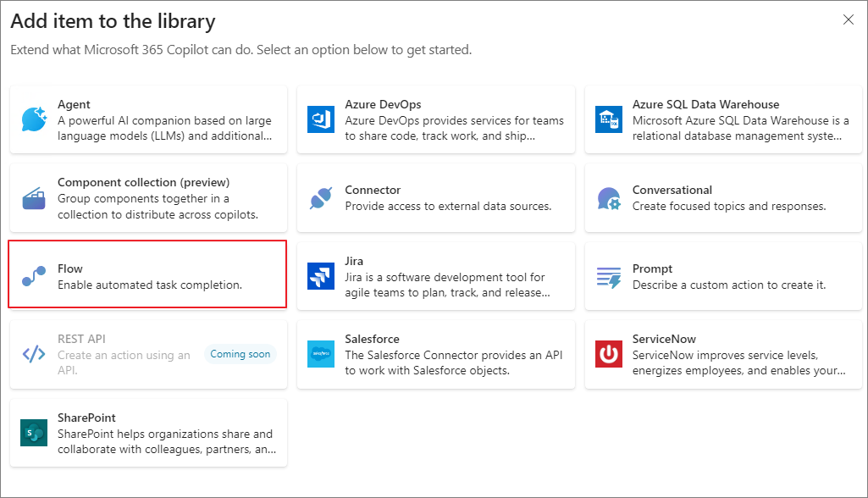Viewport: 868px width, 498px height.
Task: Click 'Describe a custom action to create it.'
Action: tap(729, 285)
